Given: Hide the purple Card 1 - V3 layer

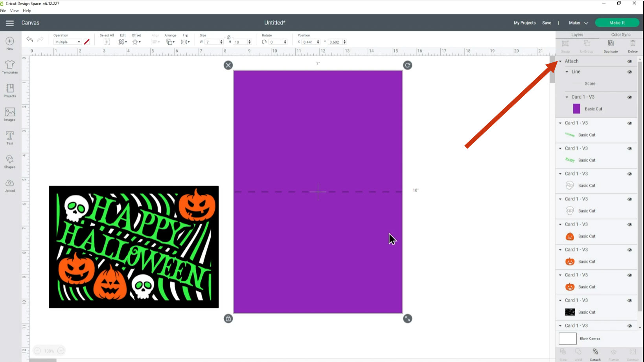Looking at the screenshot, I should [x=629, y=97].
